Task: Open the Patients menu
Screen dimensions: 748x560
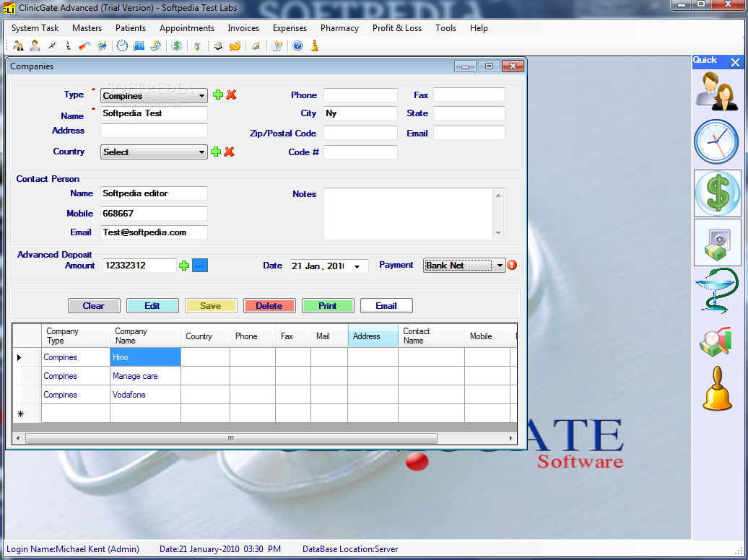Action: (131, 28)
